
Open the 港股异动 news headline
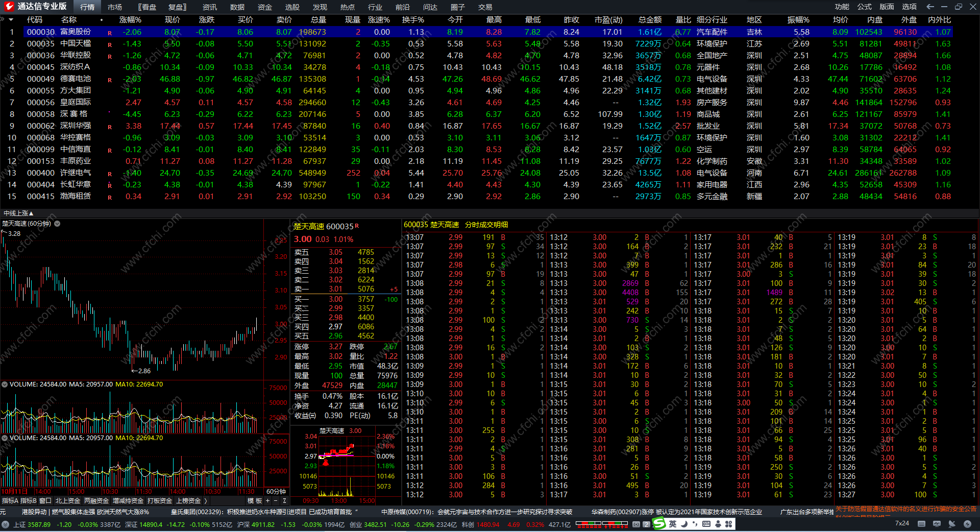pyautogui.click(x=85, y=512)
